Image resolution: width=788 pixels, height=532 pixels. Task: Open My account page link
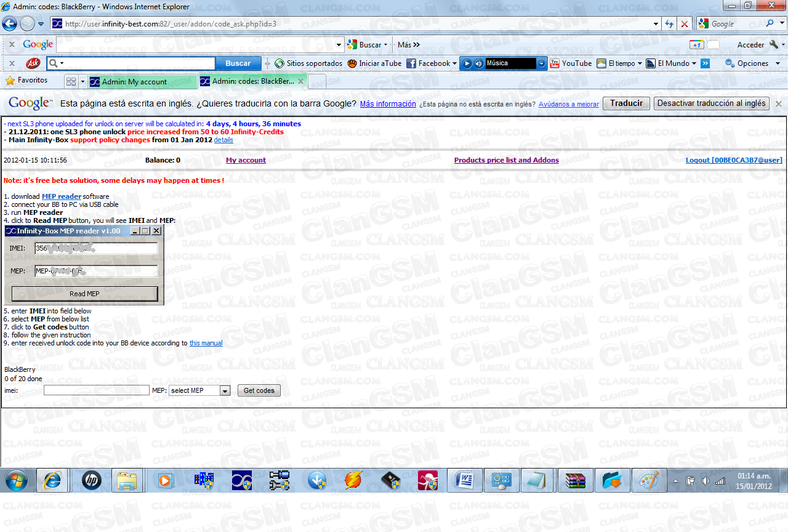point(246,160)
